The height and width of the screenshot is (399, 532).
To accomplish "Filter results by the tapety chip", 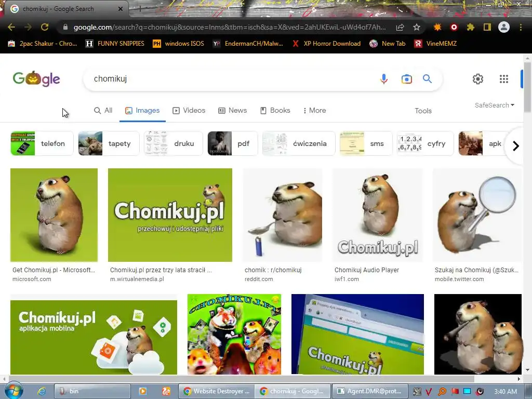I will pos(109,143).
